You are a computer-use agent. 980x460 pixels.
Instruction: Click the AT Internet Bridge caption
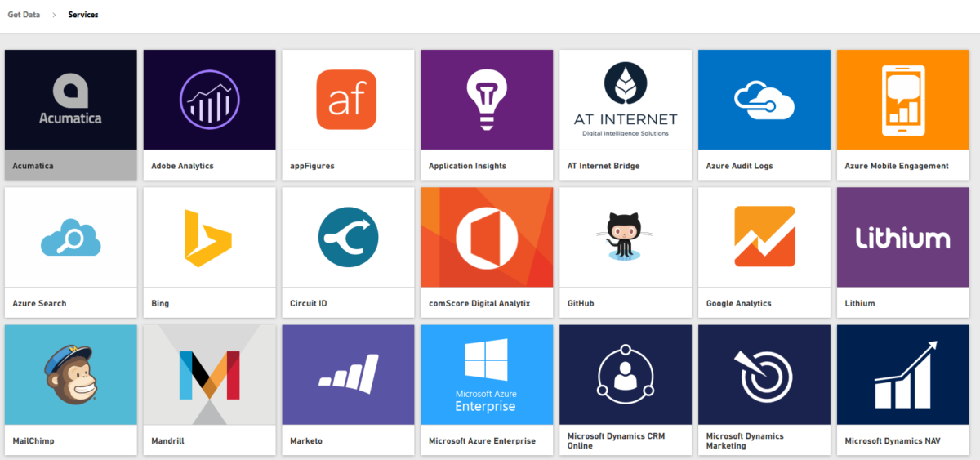pos(604,166)
